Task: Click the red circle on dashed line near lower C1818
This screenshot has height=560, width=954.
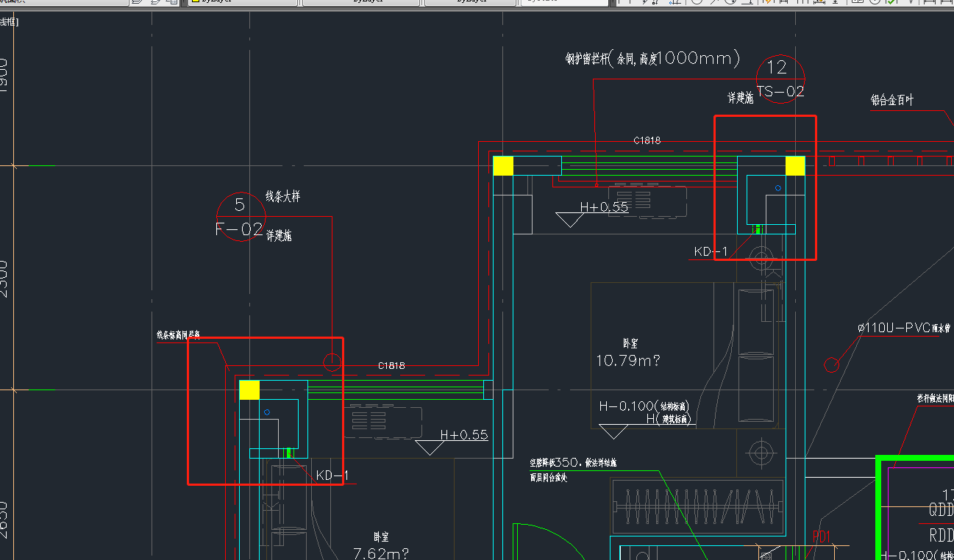Action: tap(332, 362)
